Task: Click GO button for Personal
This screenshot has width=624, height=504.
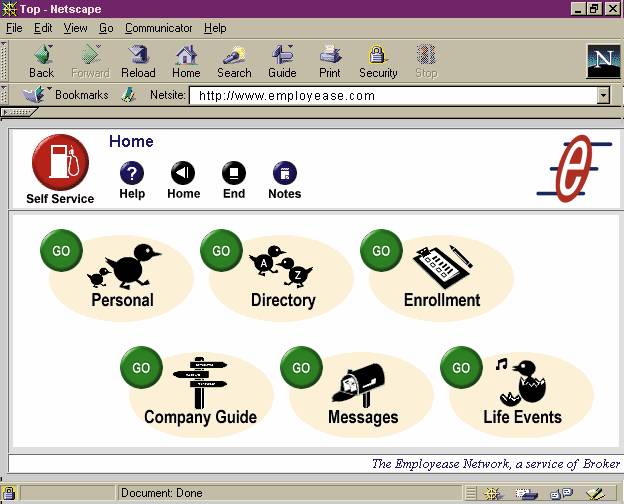Action: pyautogui.click(x=61, y=251)
